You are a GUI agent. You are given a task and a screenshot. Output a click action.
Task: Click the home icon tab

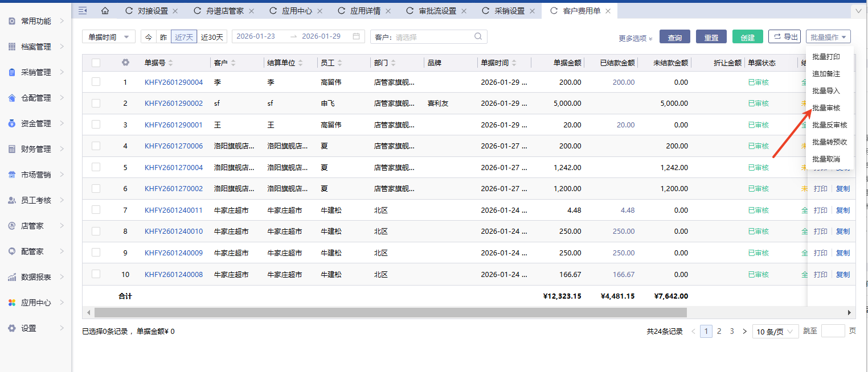pos(105,11)
